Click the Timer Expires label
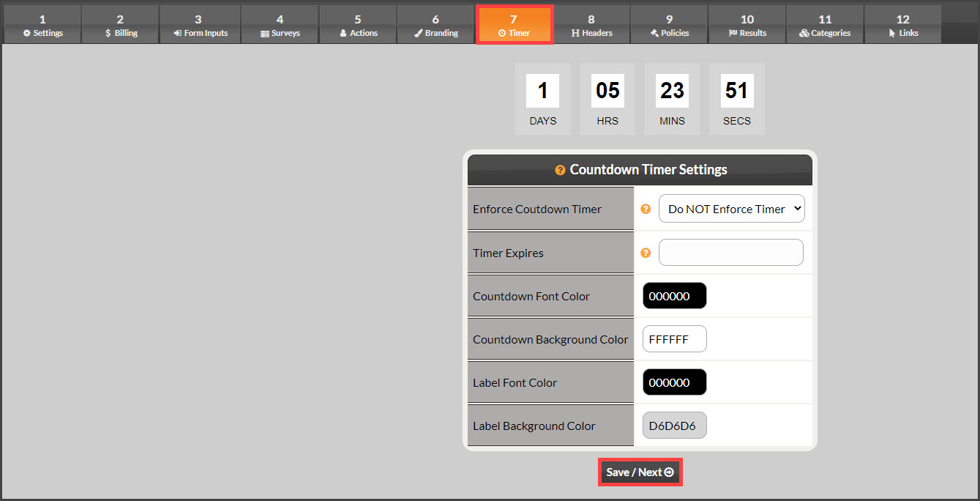 [508, 253]
